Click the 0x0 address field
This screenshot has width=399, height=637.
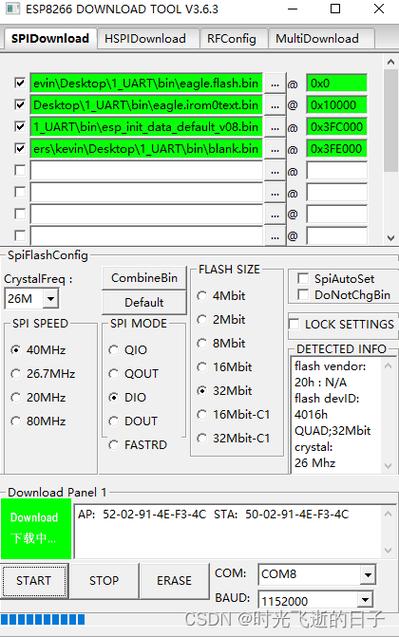(x=336, y=83)
